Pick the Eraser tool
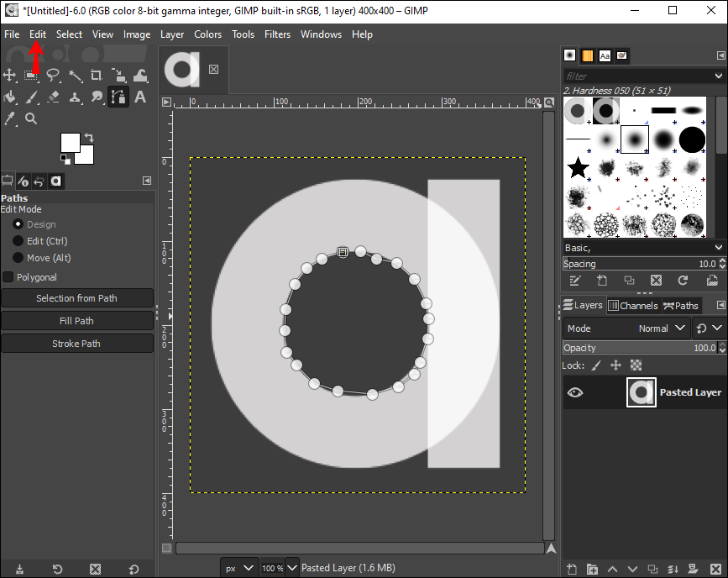The image size is (728, 578). [x=53, y=97]
